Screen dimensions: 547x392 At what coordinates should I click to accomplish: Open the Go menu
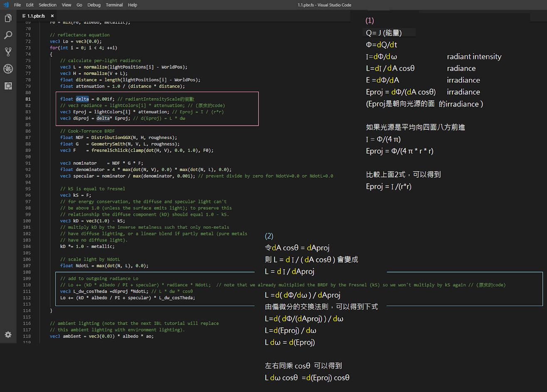click(79, 5)
